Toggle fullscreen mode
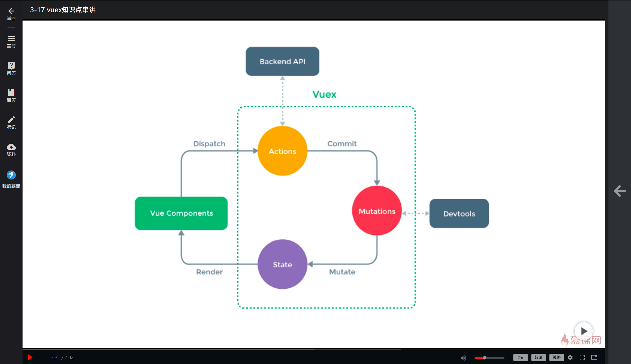The image size is (631, 364). tap(582, 357)
